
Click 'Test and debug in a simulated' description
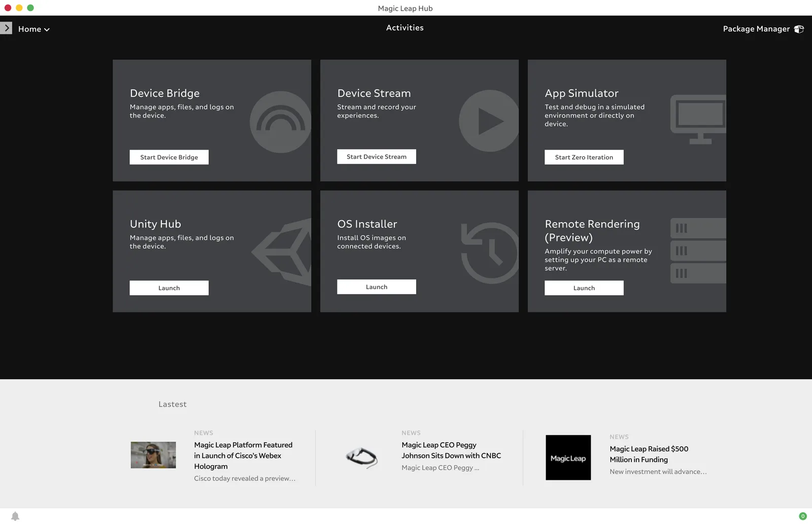tap(595, 115)
